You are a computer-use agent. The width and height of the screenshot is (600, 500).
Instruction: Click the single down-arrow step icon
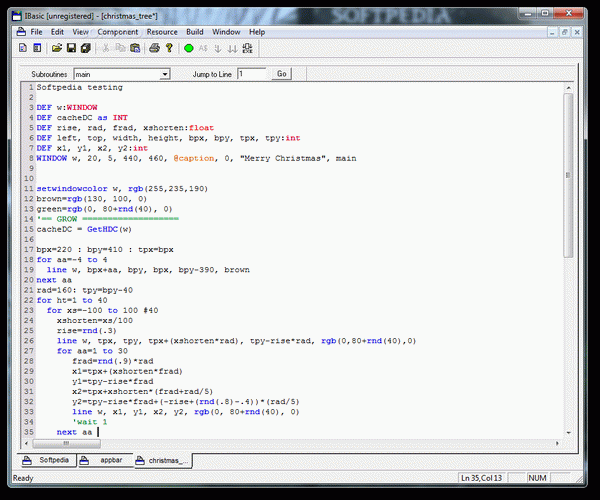(x=218, y=49)
